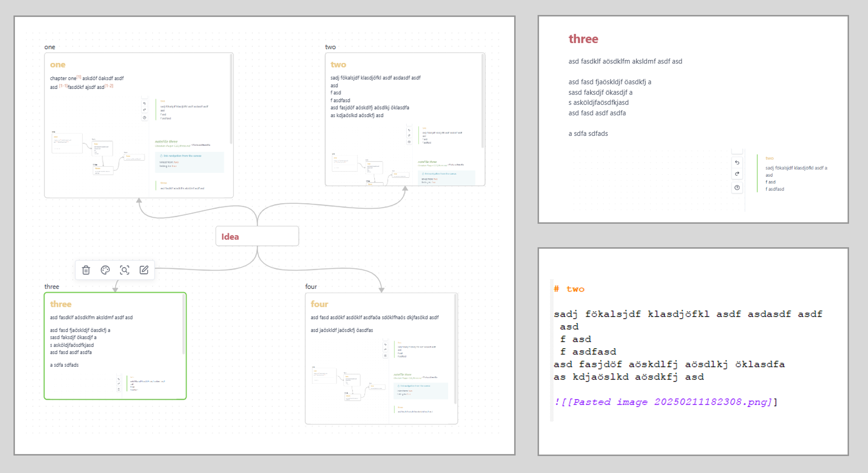Click the 'three' heading in the preview panel

coord(583,39)
